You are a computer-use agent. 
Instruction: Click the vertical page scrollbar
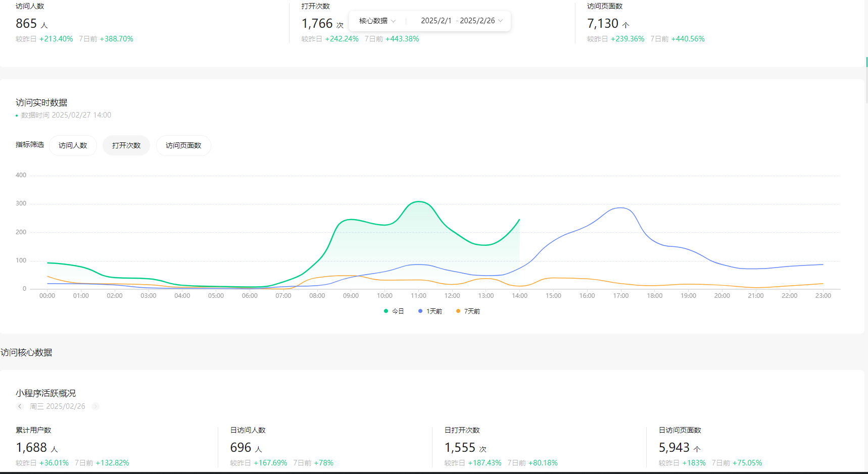pyautogui.click(x=866, y=81)
